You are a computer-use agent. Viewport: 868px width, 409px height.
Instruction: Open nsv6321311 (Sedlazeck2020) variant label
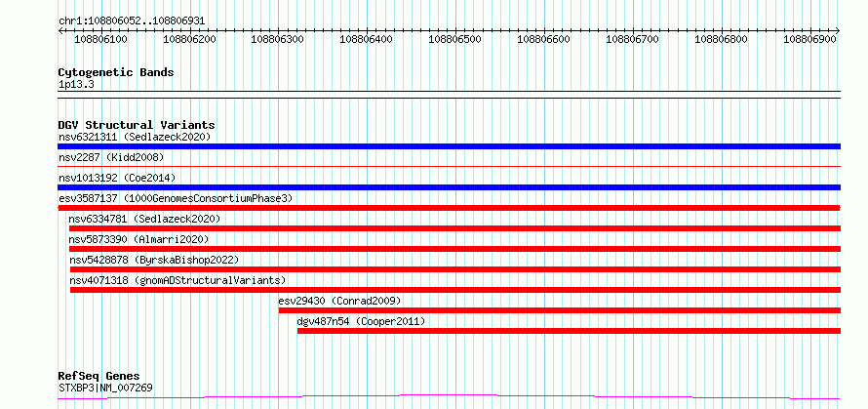(135, 137)
